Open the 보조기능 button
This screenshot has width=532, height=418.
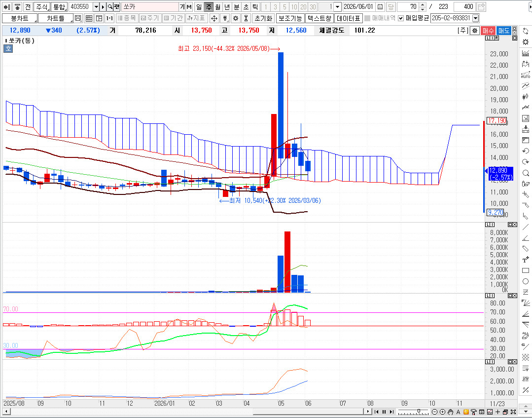290,18
